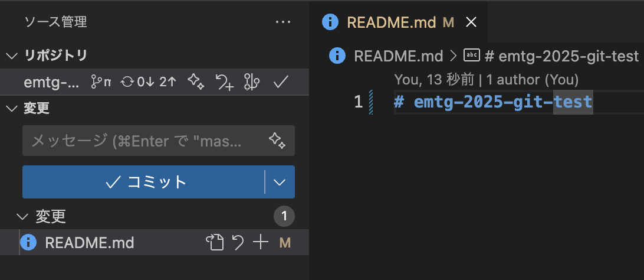644x280 pixels.
Task: Sync changes 0 down 2 up
Action: (x=148, y=82)
